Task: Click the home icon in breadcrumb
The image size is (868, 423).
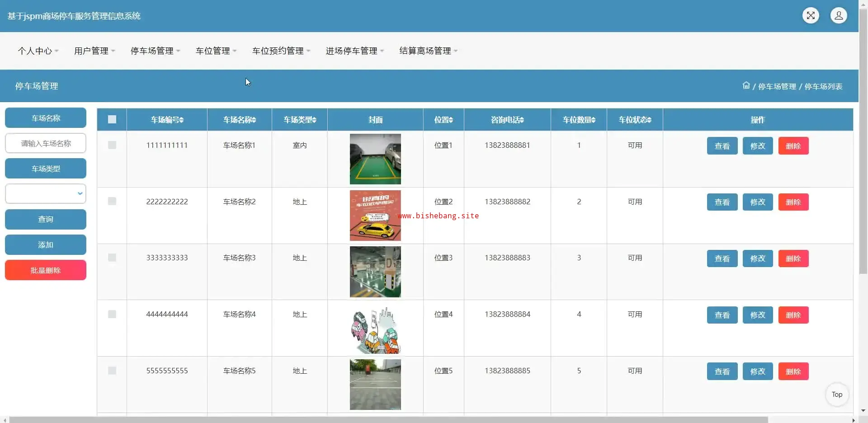Action: [x=746, y=85]
